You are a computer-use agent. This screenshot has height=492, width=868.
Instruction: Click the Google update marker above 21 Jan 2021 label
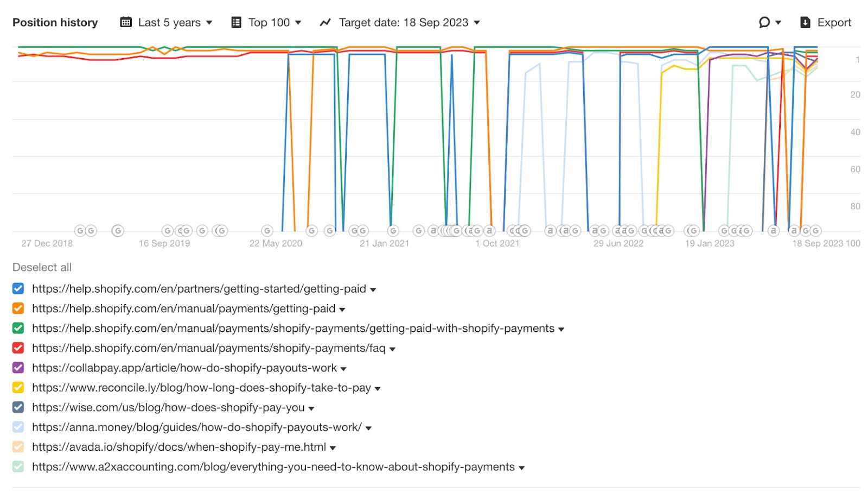pos(393,231)
